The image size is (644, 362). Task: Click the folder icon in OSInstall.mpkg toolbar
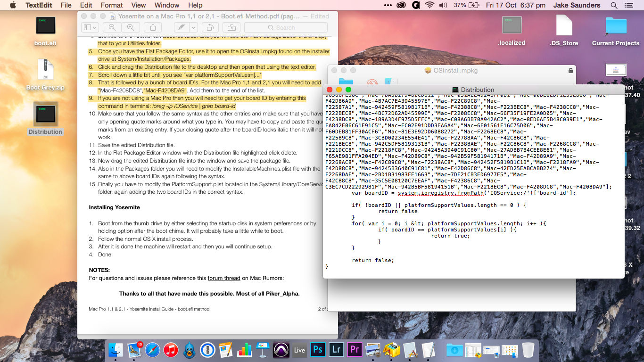coord(346,82)
